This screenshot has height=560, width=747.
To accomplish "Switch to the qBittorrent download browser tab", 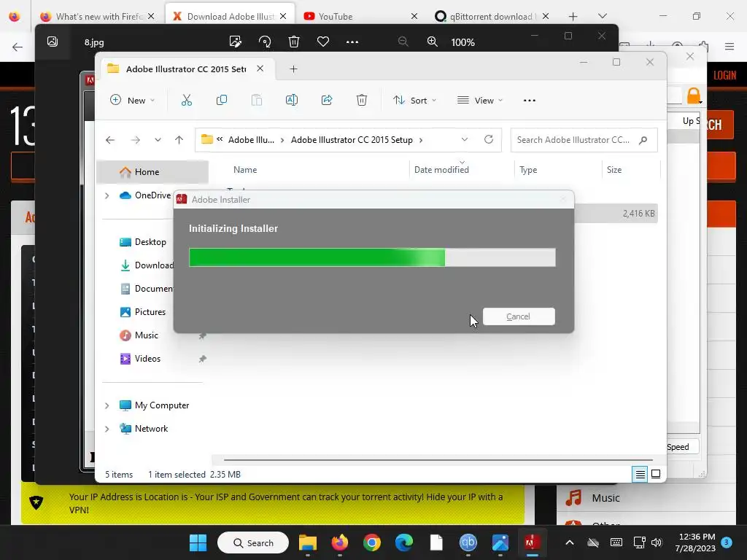I will [492, 16].
